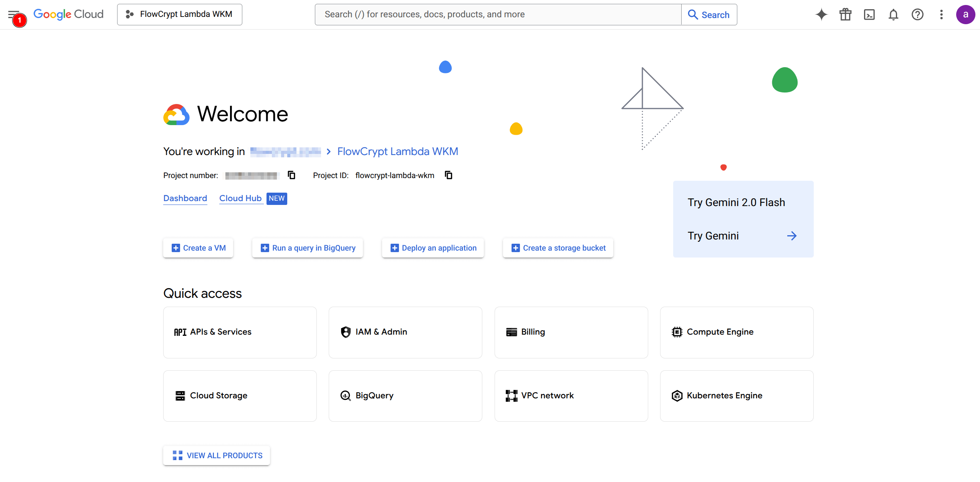Open the Kubernetes Engine card
Image resolution: width=980 pixels, height=482 pixels.
tap(737, 396)
